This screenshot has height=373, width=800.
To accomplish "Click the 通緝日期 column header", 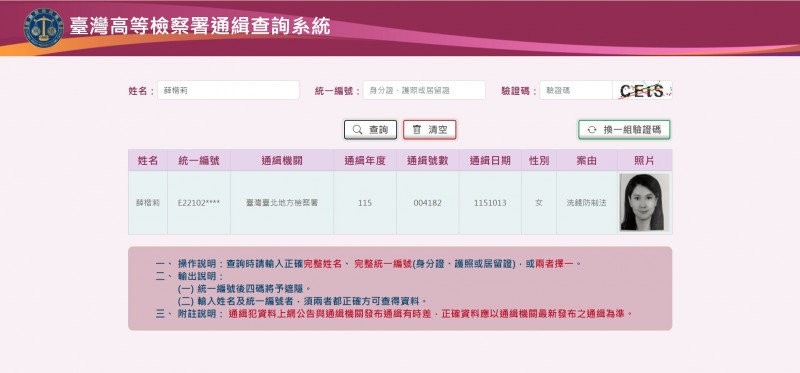I will point(490,160).
